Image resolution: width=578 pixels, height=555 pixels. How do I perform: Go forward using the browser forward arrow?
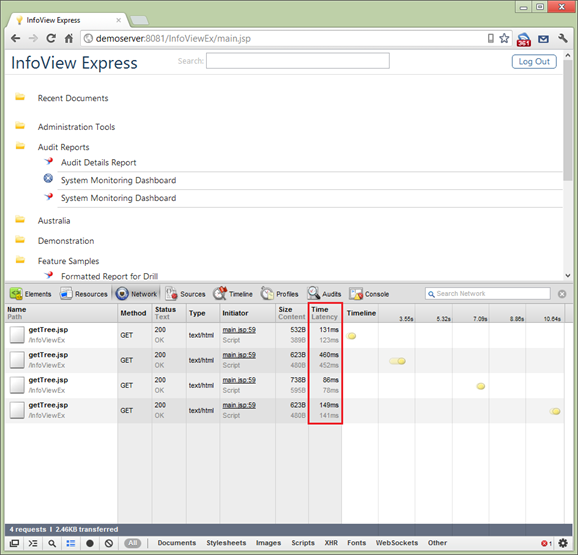click(x=33, y=38)
